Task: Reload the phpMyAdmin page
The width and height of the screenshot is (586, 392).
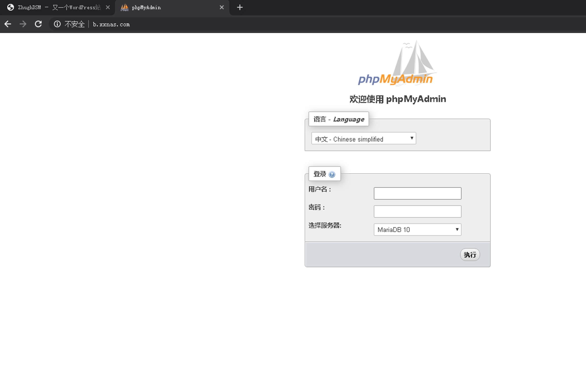Action: [38, 24]
